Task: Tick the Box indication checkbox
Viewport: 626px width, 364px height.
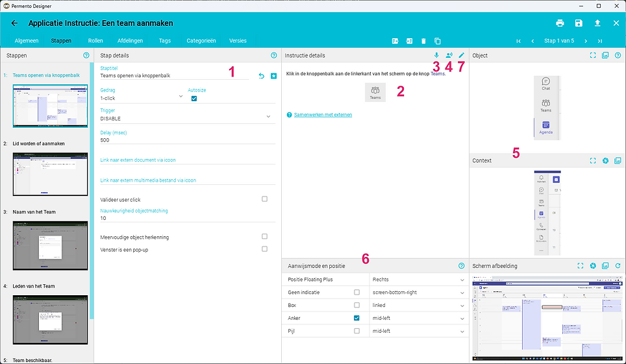Action: pos(357,305)
